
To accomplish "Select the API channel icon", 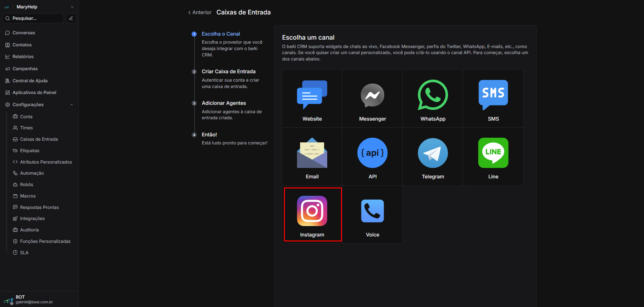I will pyautogui.click(x=372, y=153).
